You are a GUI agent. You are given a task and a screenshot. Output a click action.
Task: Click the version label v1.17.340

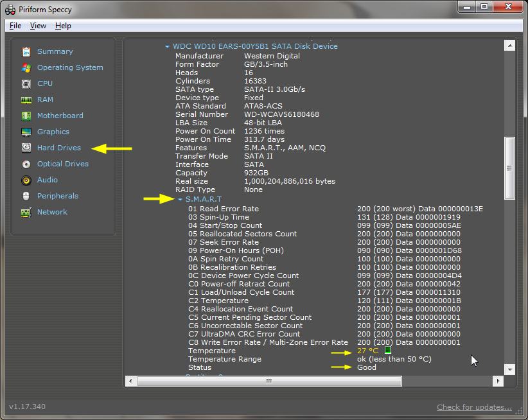click(x=27, y=407)
